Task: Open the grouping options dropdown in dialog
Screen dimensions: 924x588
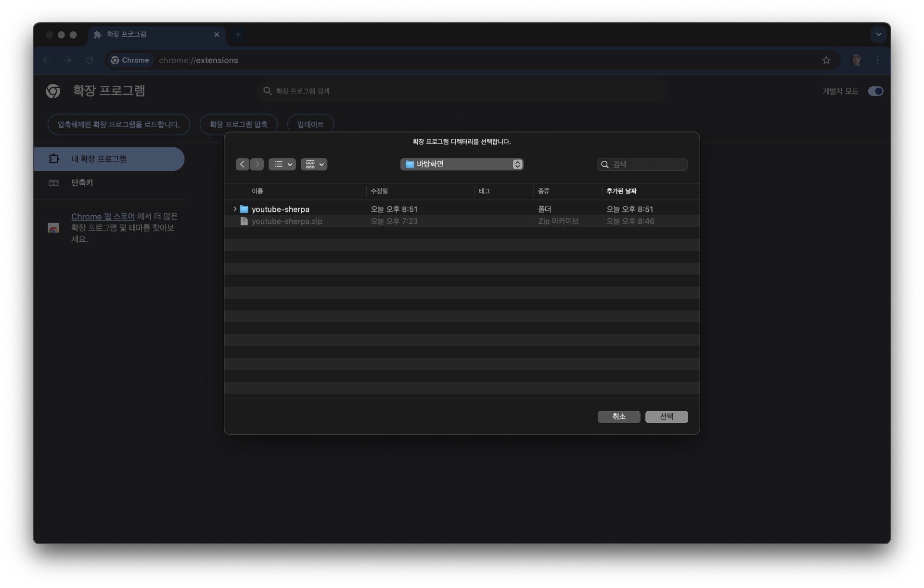Action: click(x=314, y=164)
